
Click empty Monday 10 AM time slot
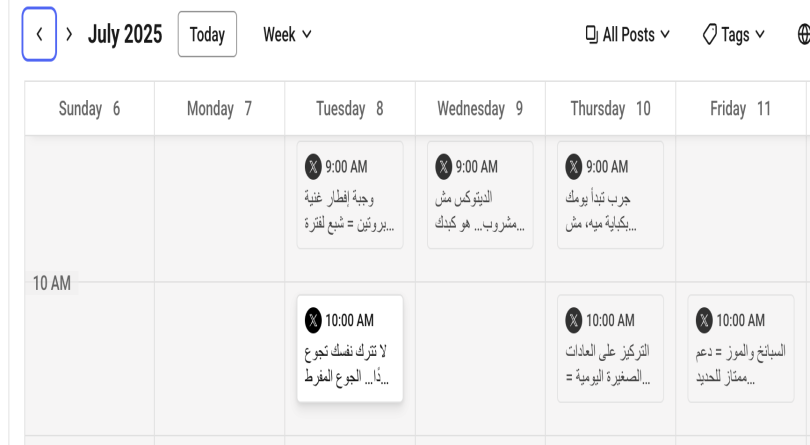220,359
